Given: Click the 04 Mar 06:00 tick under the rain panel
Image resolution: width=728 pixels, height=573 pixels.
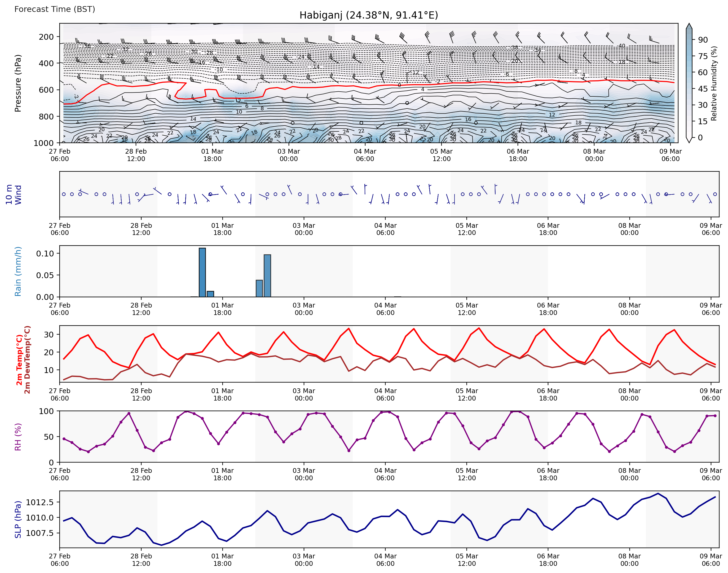Looking at the screenshot, I should [385, 309].
